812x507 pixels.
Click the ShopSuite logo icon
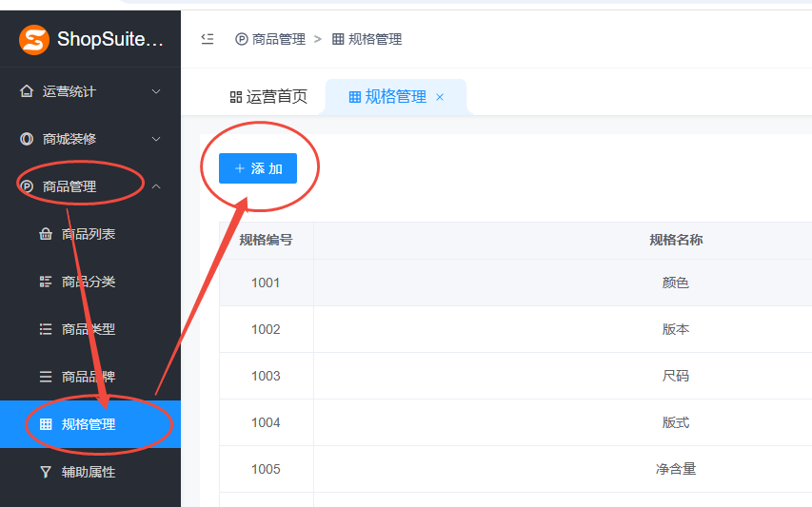tap(34, 39)
